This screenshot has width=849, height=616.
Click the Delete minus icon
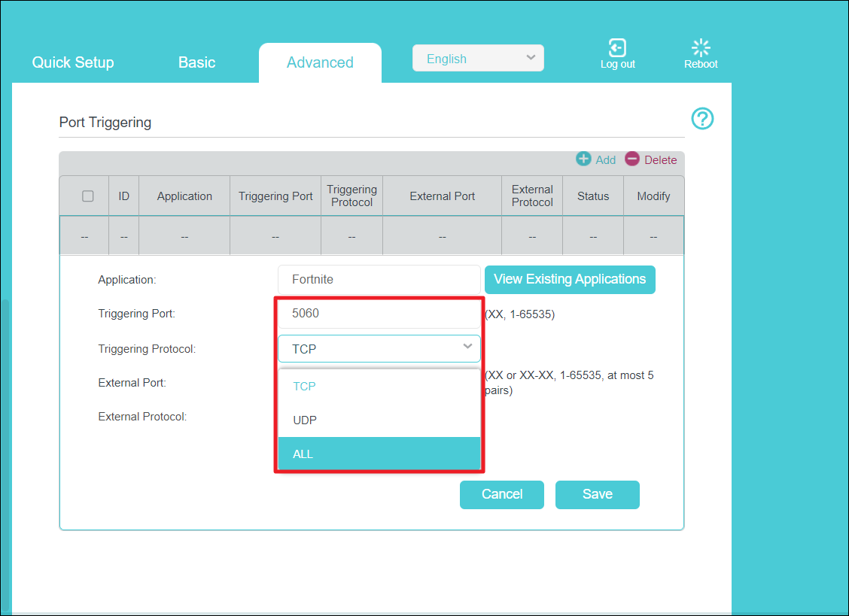pyautogui.click(x=632, y=159)
